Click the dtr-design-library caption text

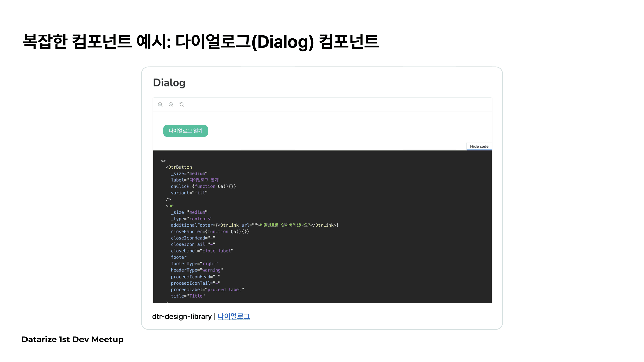[182, 316]
